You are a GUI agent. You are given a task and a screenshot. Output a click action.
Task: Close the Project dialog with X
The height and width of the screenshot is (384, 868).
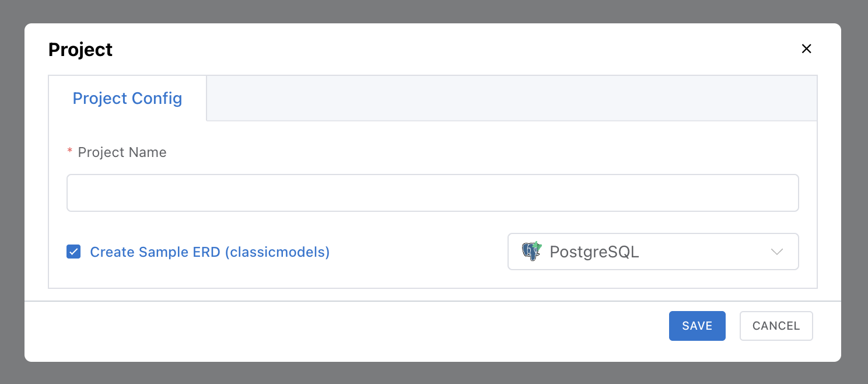coord(806,49)
